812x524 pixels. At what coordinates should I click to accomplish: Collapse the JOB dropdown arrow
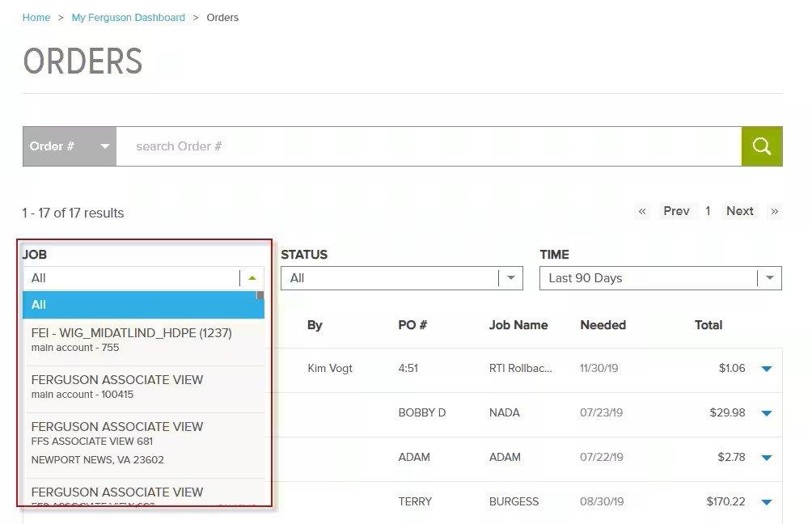click(x=252, y=278)
